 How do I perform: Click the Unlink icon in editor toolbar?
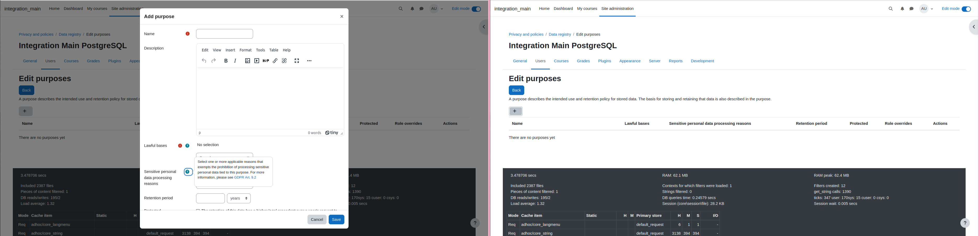pos(284,61)
